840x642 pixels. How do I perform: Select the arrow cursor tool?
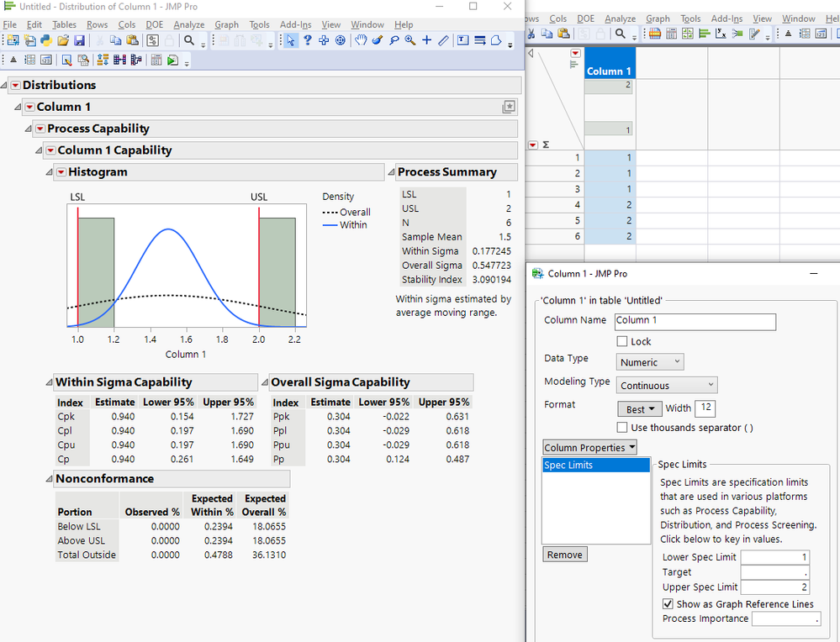(x=290, y=40)
